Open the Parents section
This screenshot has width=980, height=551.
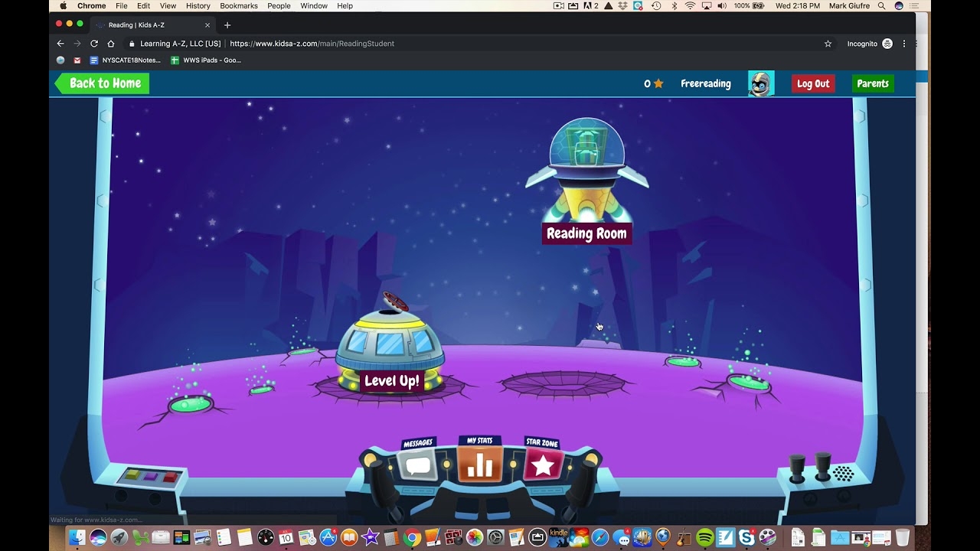point(873,83)
